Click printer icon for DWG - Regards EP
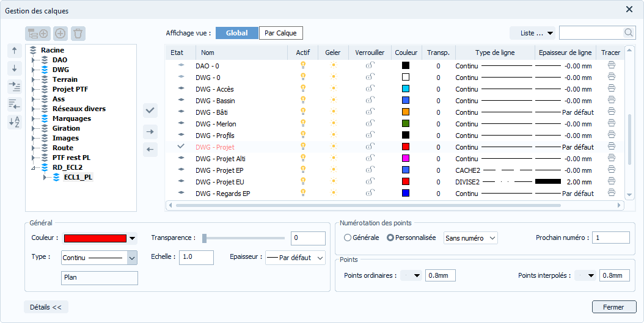The image size is (644, 323). (x=612, y=192)
